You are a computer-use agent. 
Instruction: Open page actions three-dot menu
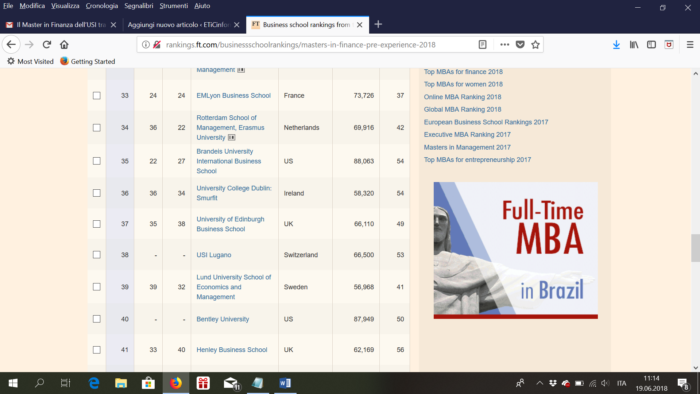[504, 45]
